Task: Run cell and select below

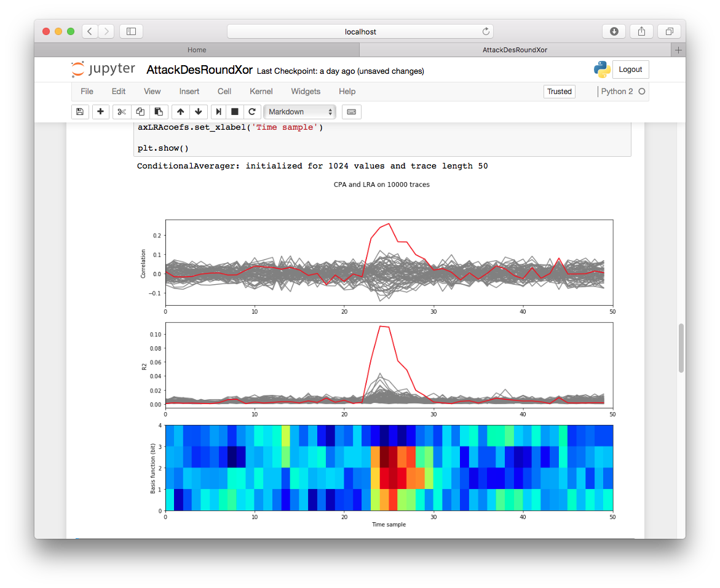Action: pos(218,112)
